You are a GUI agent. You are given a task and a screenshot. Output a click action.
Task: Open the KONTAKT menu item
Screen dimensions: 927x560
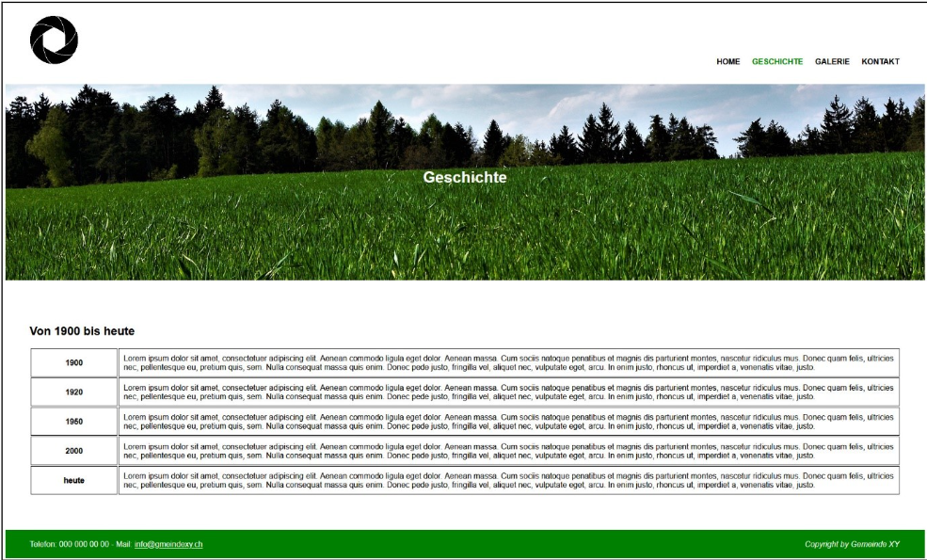click(x=880, y=62)
